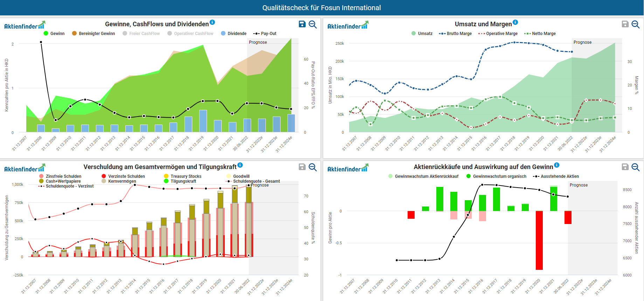Click save icon in Umsatz und Margen panel
The image size is (644, 301).
tap(625, 24)
